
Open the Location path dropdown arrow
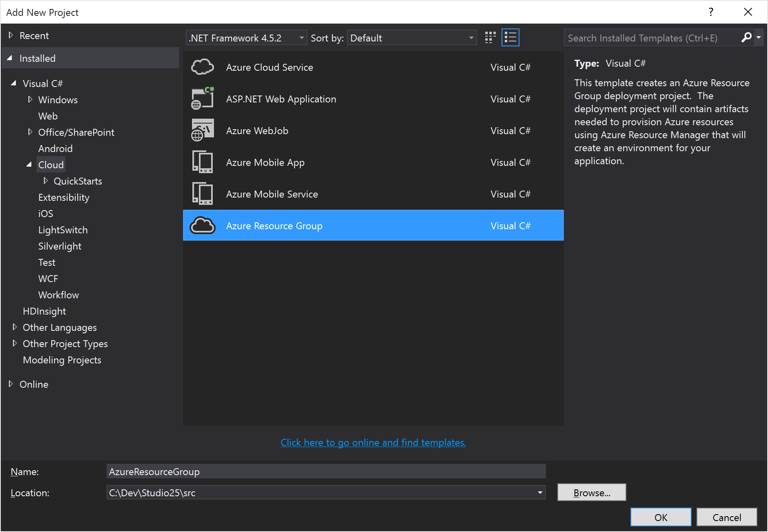tap(540, 493)
